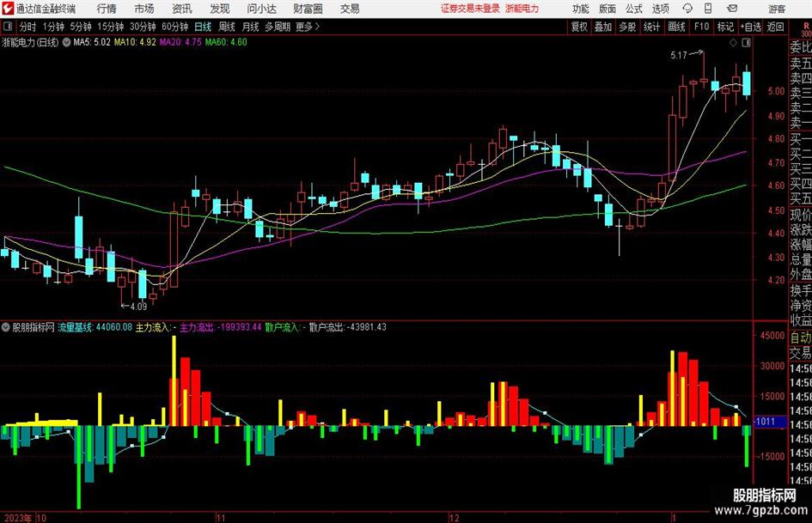Click the 5.17 high price marker

[679, 55]
